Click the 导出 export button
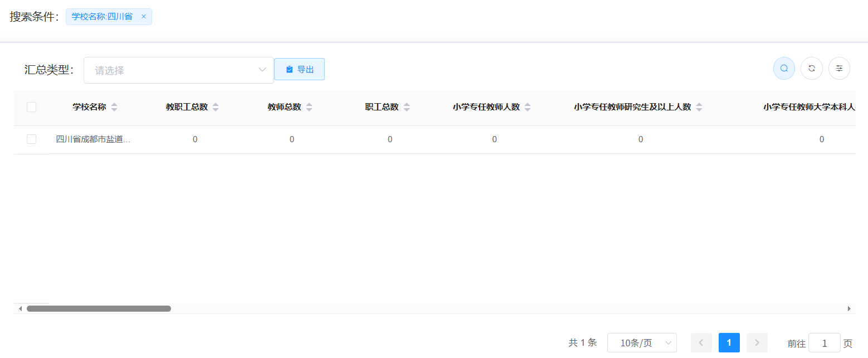Screen dimensions: 868x358 coord(299,69)
